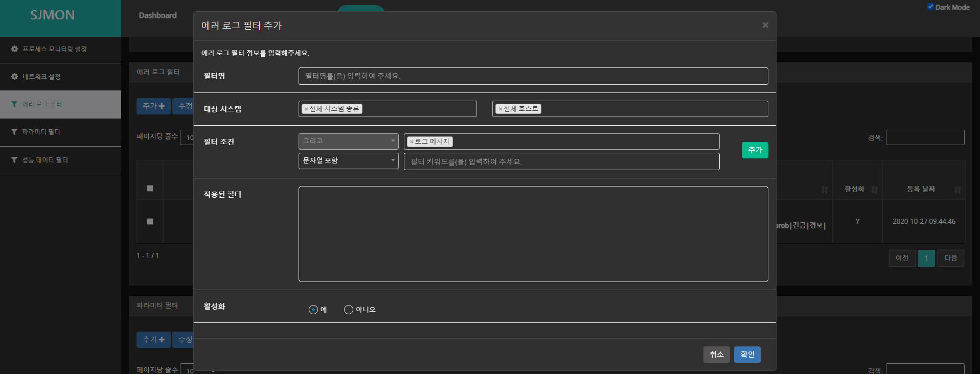
Task: Open the 문자열 포함 dropdown
Action: click(x=348, y=160)
